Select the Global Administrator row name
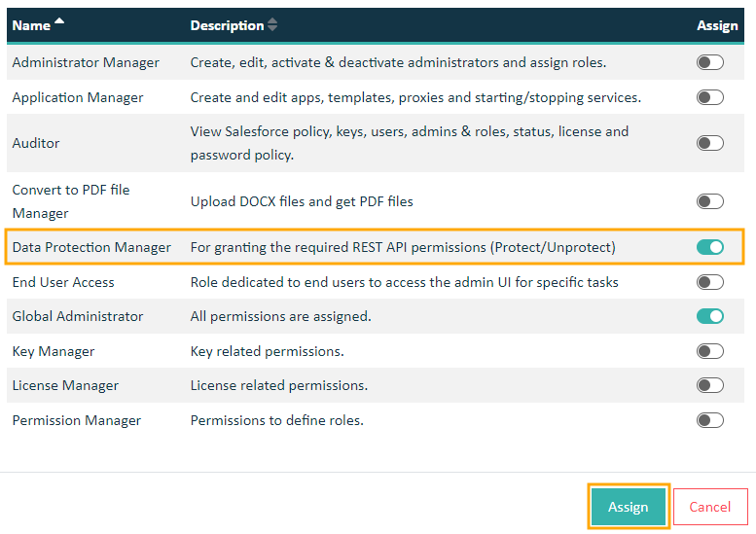The width and height of the screenshot is (756, 534). [78, 316]
